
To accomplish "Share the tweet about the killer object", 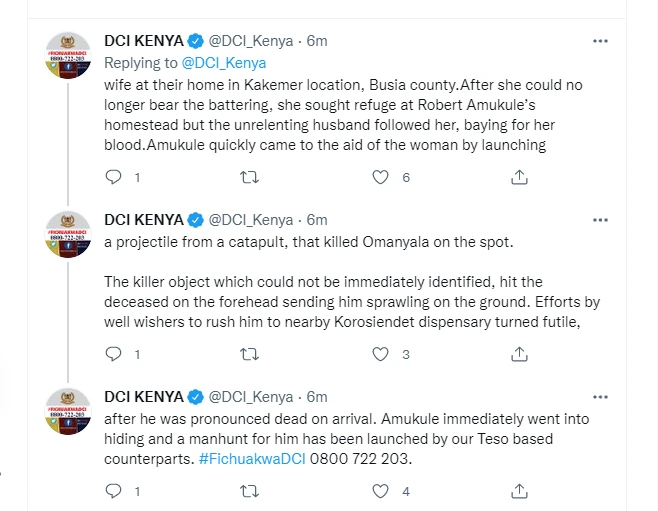I will 519,354.
